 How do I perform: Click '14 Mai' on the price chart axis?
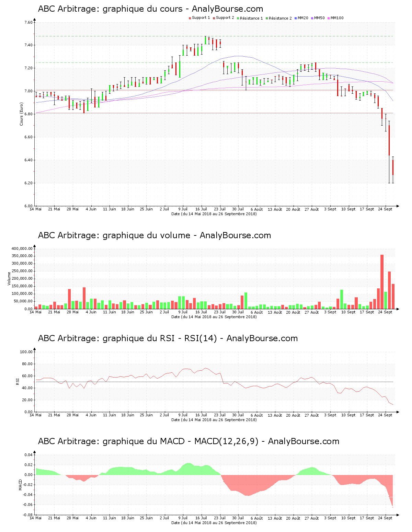point(35,209)
